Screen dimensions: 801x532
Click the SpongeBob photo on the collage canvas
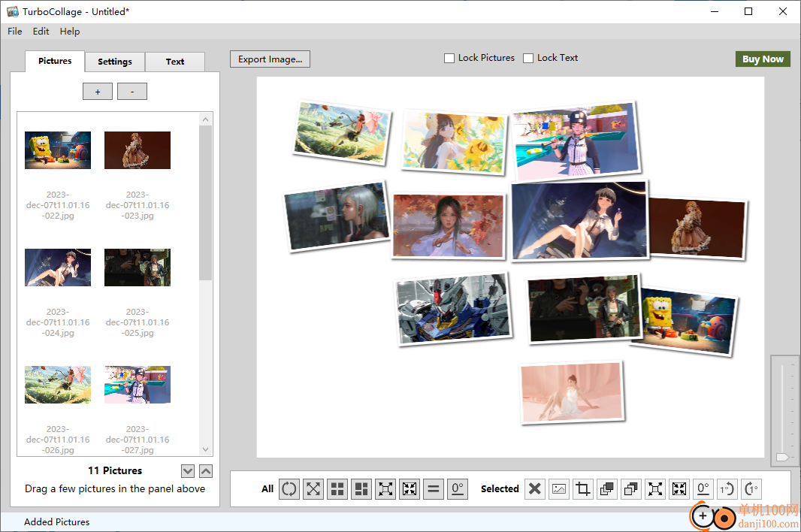point(687,321)
